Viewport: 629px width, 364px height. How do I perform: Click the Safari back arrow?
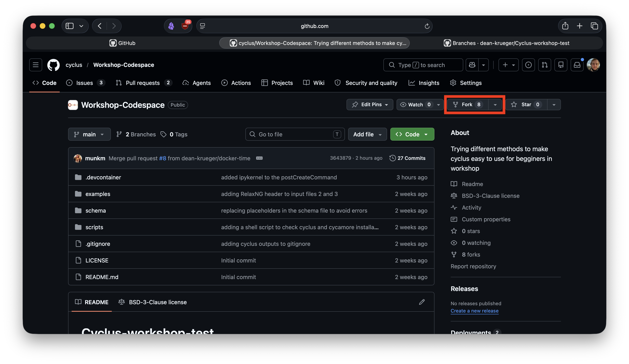tap(99, 26)
